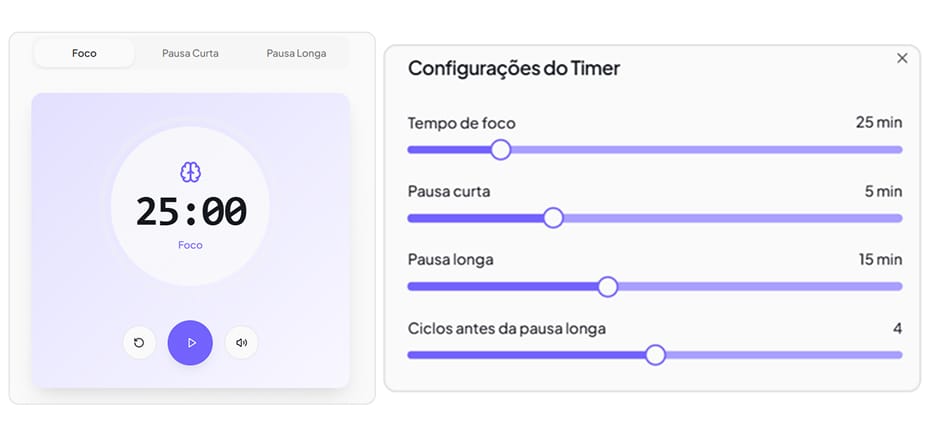
Task: Mute sound with the speaker icon
Action: point(241,342)
